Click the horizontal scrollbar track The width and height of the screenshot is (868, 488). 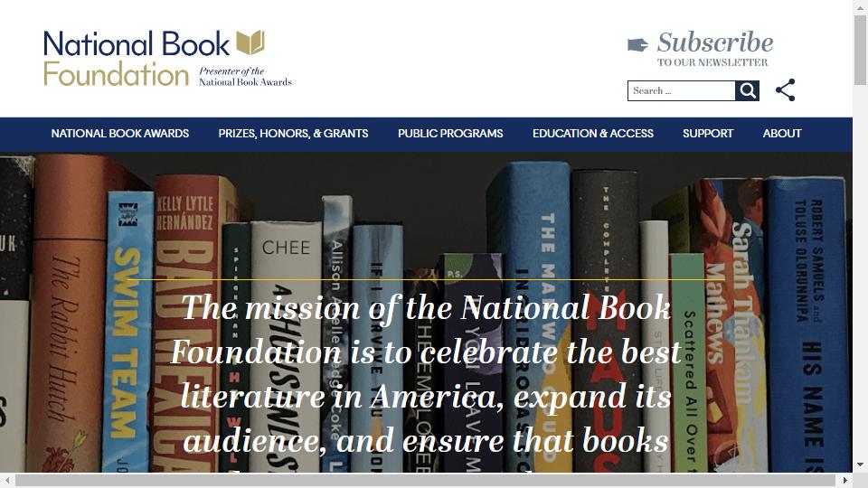pyautogui.click(x=426, y=480)
